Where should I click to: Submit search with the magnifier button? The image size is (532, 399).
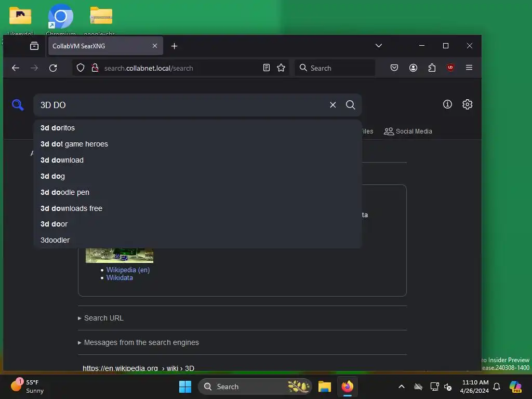point(351,105)
